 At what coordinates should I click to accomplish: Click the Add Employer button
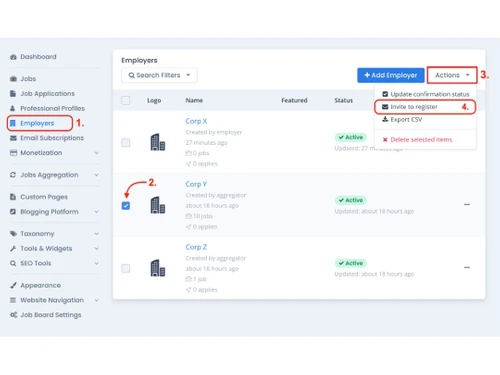391,75
